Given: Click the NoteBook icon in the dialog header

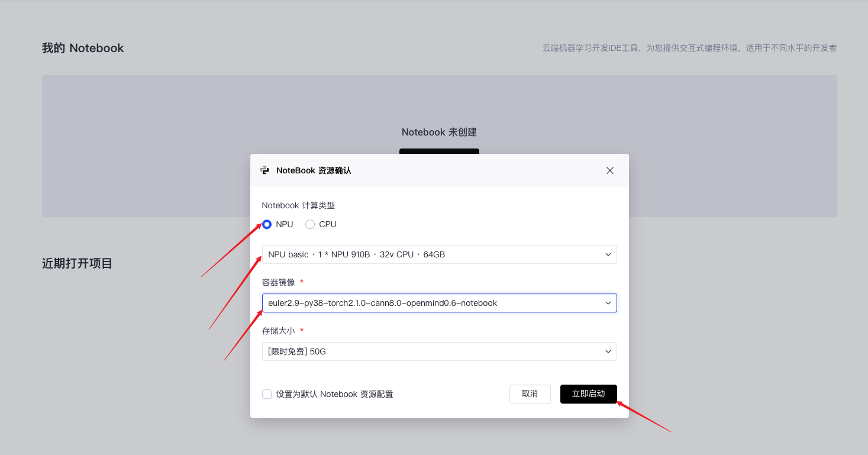Looking at the screenshot, I should tap(264, 170).
